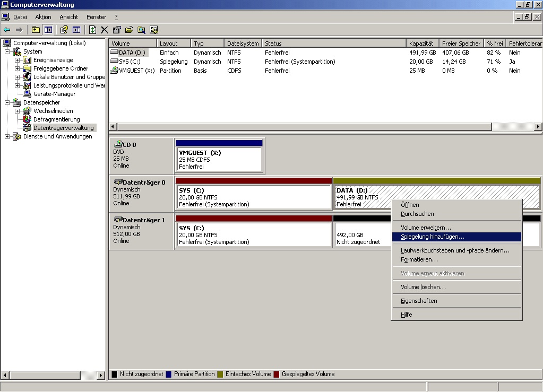
Task: Click the magnifier search toolbar icon
Action: pos(142,30)
